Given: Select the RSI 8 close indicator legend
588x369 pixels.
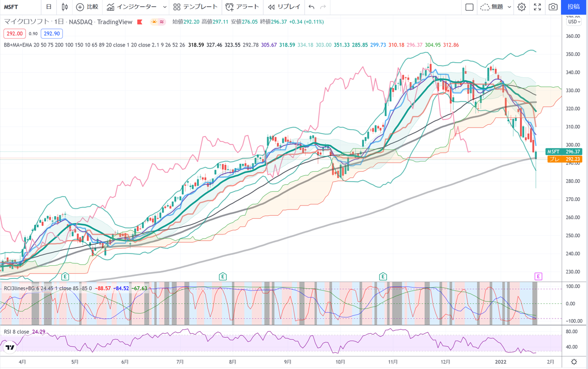Looking at the screenshot, I should click(x=17, y=331).
